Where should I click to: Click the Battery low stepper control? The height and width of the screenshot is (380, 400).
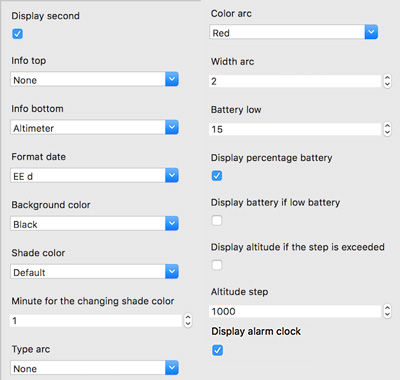387,129
